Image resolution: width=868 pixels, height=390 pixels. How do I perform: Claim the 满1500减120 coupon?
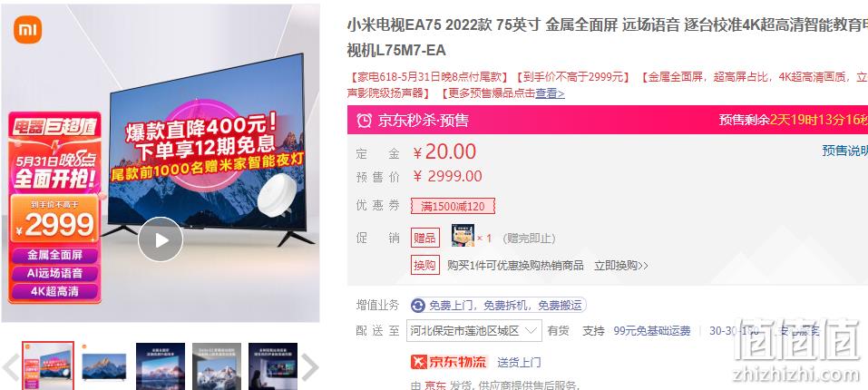453,207
